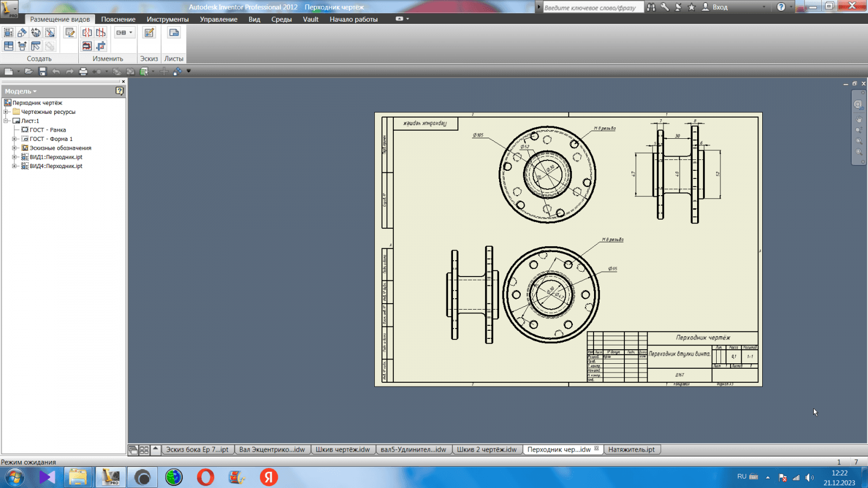Click the Save icon in quick access toolbar

pyautogui.click(x=42, y=71)
